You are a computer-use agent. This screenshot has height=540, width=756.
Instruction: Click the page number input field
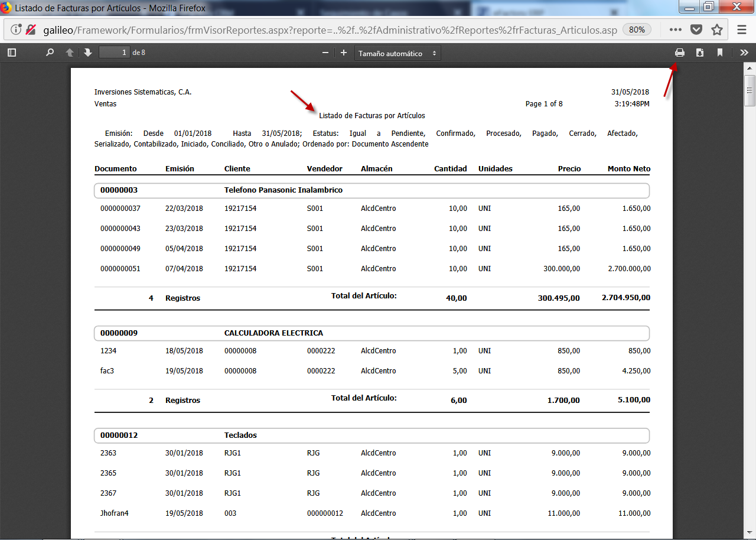tap(115, 53)
